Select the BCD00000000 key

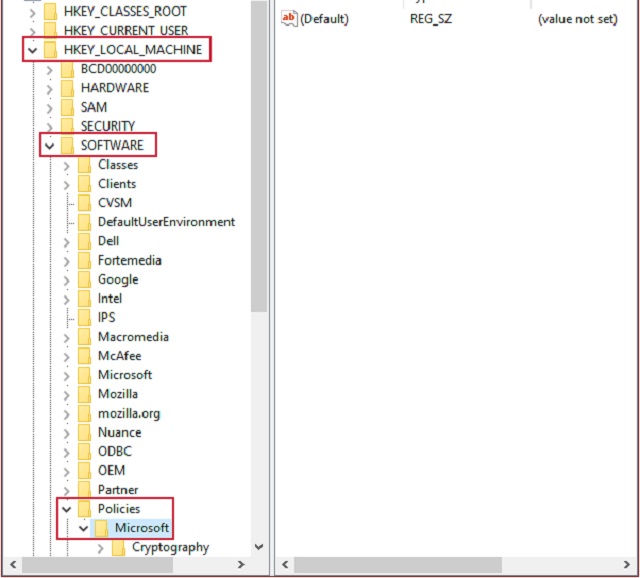tap(118, 69)
